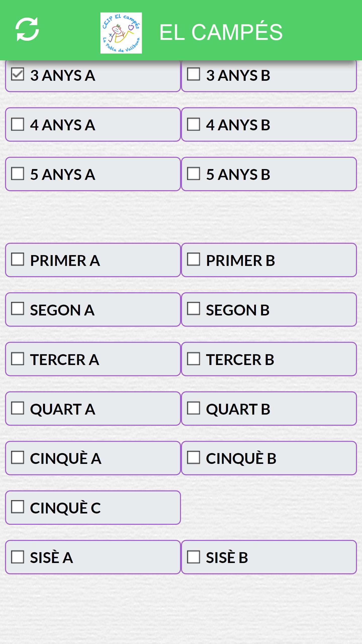Toggle the PRIMER B checkbox
Image resolution: width=362 pixels, height=644 pixels.
[x=194, y=259]
